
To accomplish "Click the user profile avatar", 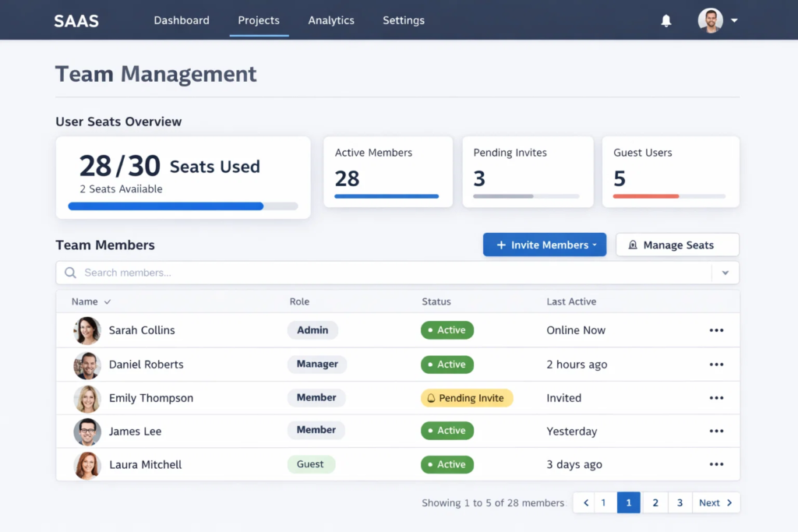I will point(710,20).
